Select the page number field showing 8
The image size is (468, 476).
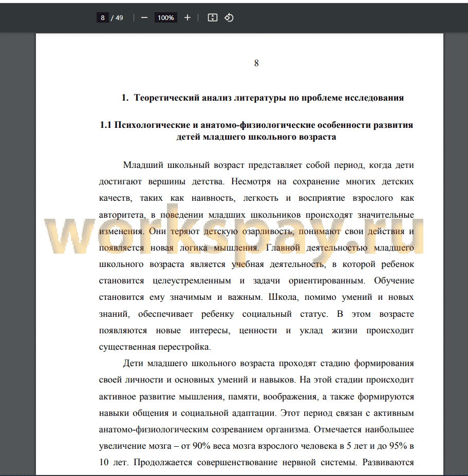103,17
